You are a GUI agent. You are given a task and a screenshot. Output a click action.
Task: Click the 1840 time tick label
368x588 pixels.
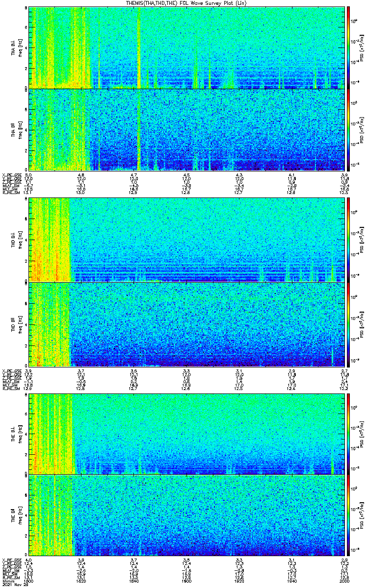click(133, 581)
